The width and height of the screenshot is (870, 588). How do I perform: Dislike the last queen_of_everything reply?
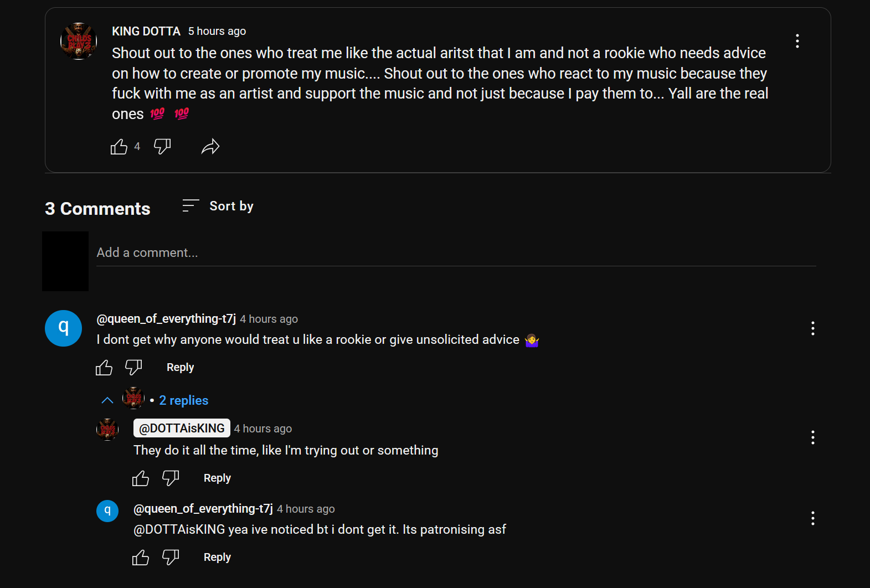(x=171, y=558)
